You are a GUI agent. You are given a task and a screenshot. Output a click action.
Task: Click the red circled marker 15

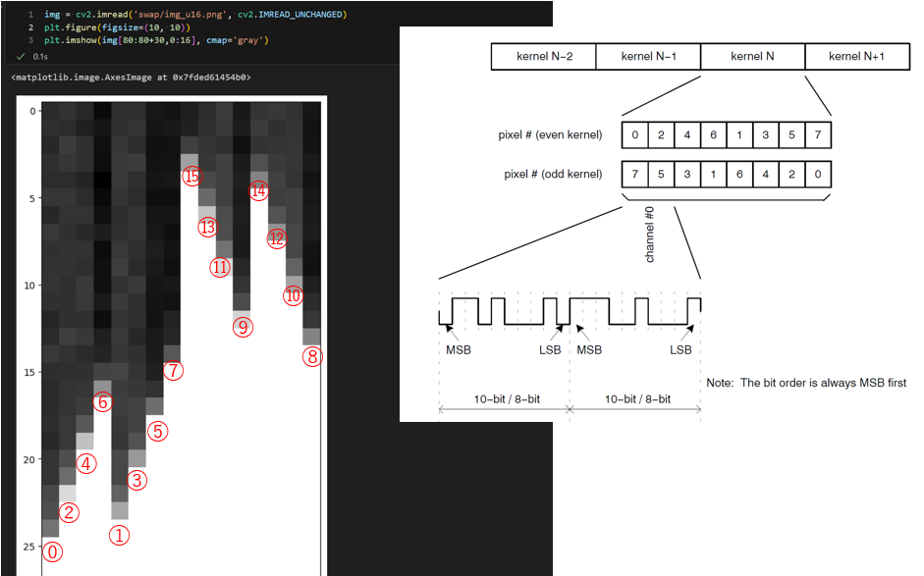click(191, 177)
